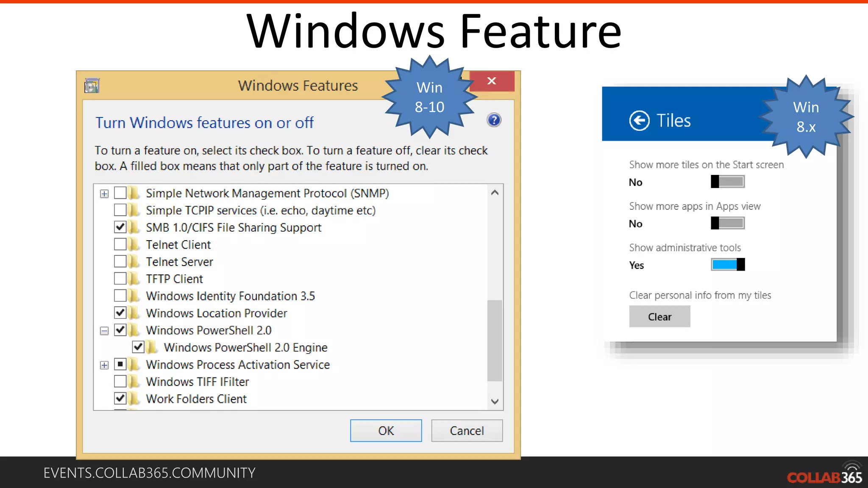Click the Windows Process Activation Service checkbox
Viewport: 868px width, 488px height.
click(x=120, y=364)
